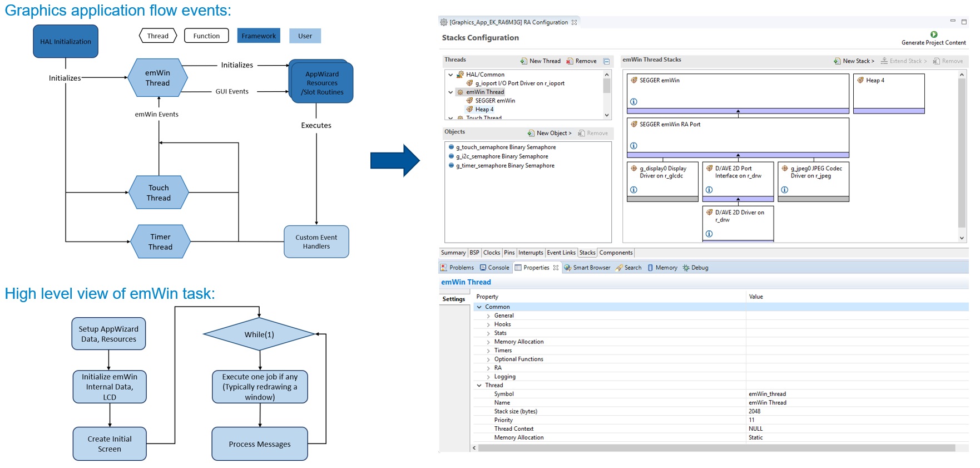This screenshot has width=980, height=468.
Task: Click info icon on g_jpeg0 JPEG Codec block
Action: [x=784, y=190]
